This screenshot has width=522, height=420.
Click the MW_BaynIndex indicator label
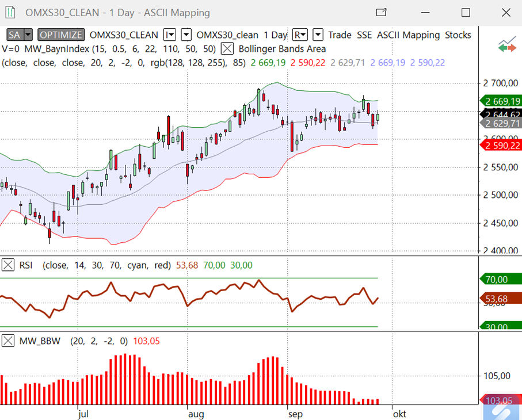[55, 49]
